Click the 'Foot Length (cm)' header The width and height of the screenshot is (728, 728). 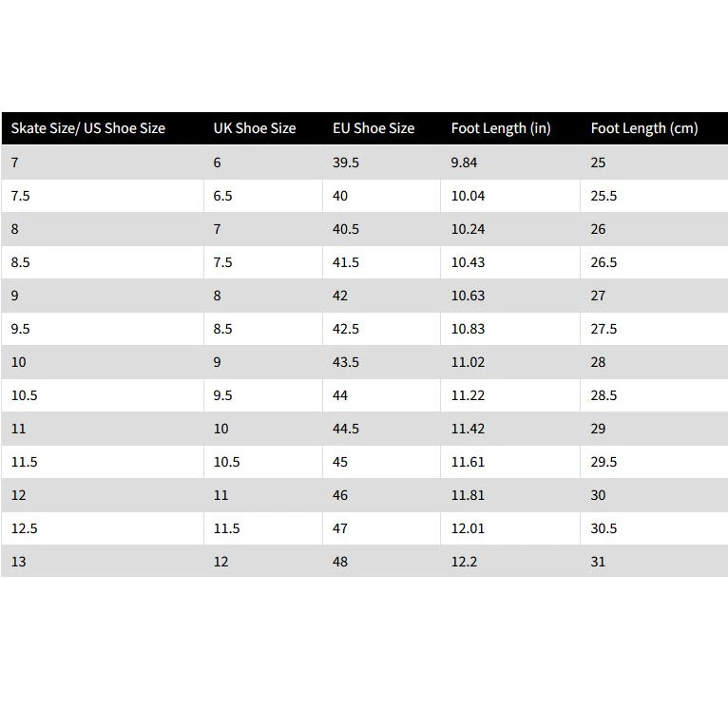pos(644,128)
